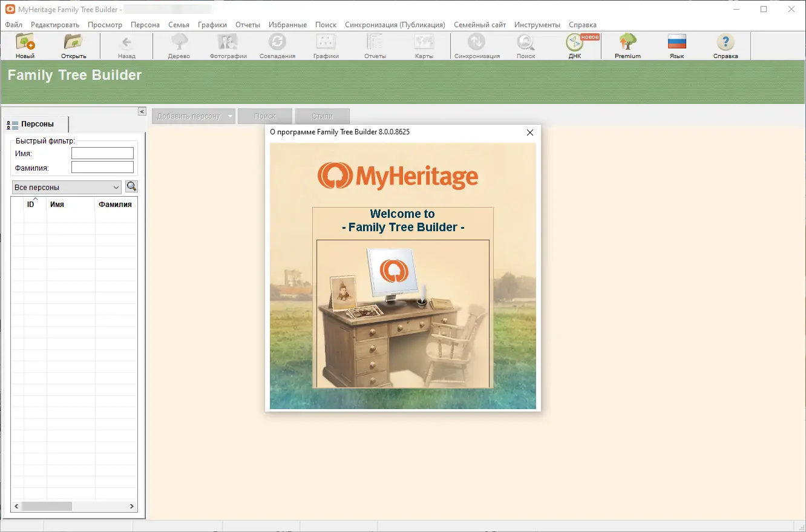This screenshot has width=806, height=532.
Task: Sort by the Фамилия column header
Action: click(115, 205)
